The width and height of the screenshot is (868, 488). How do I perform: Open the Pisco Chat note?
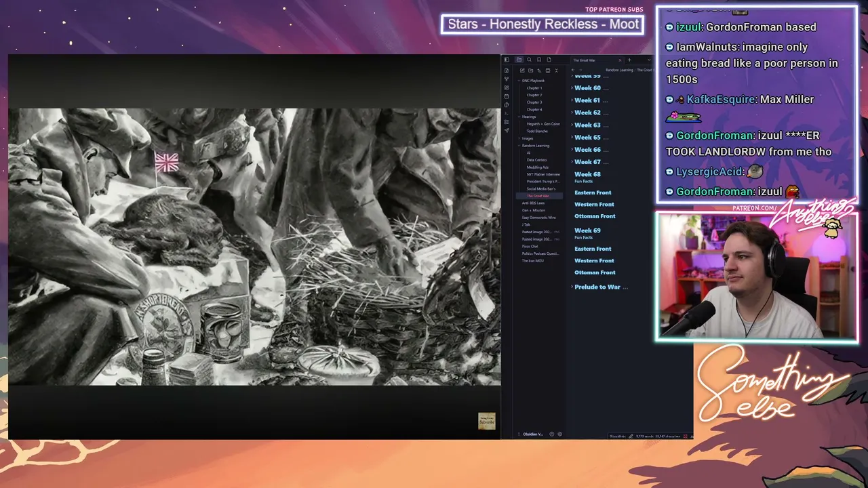tap(530, 246)
